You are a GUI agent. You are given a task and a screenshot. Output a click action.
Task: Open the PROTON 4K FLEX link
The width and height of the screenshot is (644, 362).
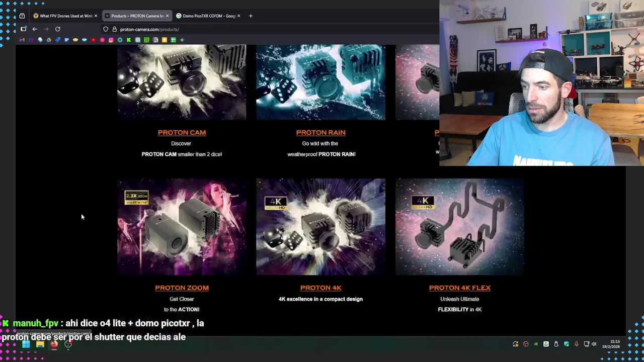coord(459,288)
